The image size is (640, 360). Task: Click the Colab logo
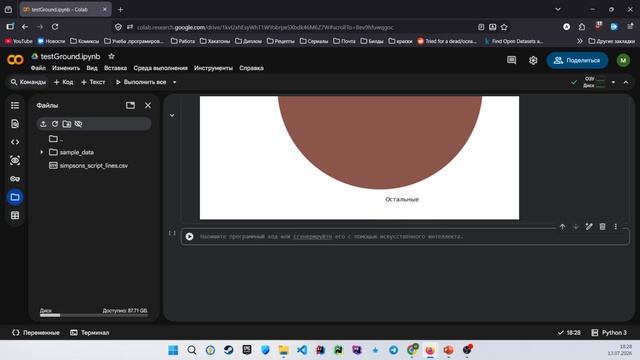[x=16, y=60]
